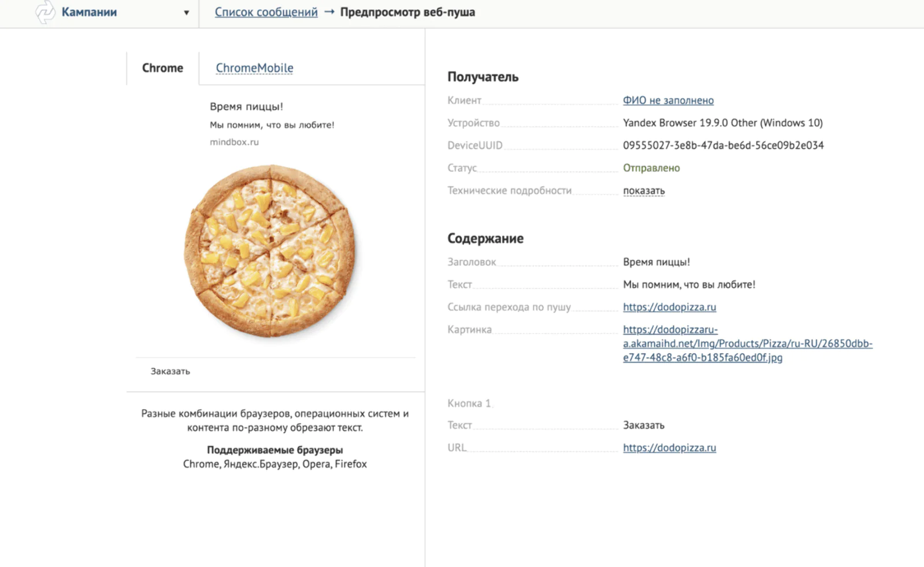Click the Содержание section heading
The width and height of the screenshot is (924, 567).
tap(485, 239)
